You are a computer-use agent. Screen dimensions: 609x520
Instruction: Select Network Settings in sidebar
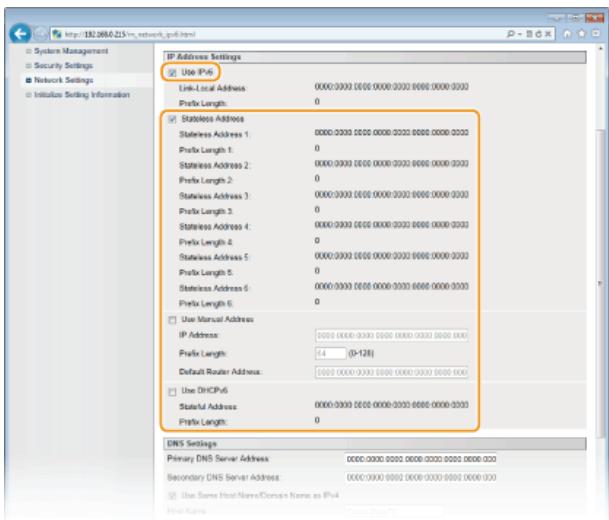(x=63, y=80)
